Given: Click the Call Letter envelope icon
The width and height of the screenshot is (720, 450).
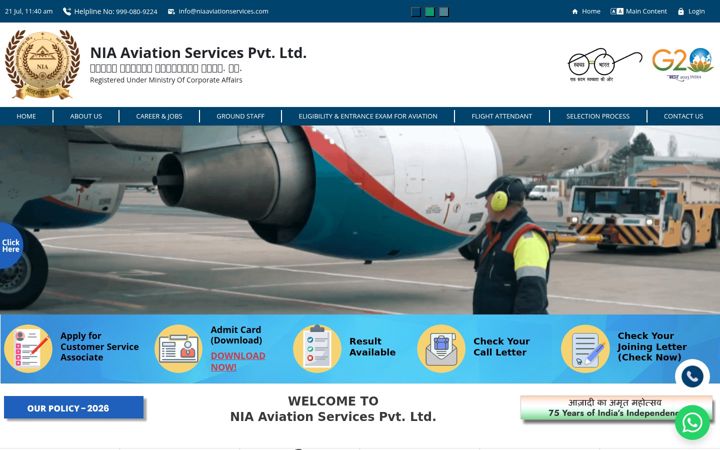Looking at the screenshot, I should tap(441, 349).
